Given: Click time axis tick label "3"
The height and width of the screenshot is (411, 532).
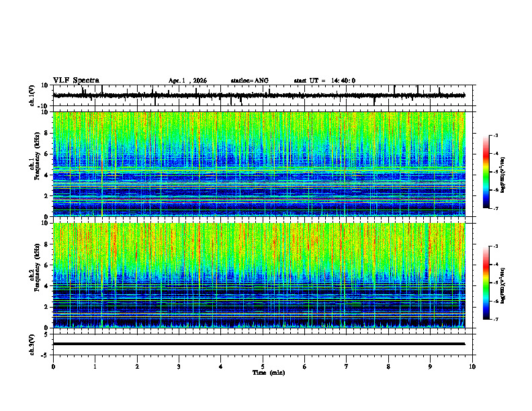Looking at the screenshot, I should click(179, 367).
